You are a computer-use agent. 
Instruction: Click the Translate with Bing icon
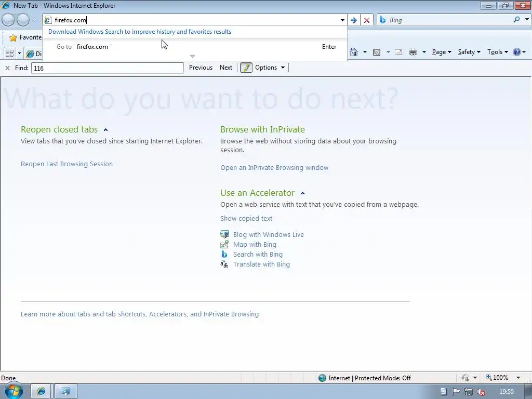click(x=224, y=264)
